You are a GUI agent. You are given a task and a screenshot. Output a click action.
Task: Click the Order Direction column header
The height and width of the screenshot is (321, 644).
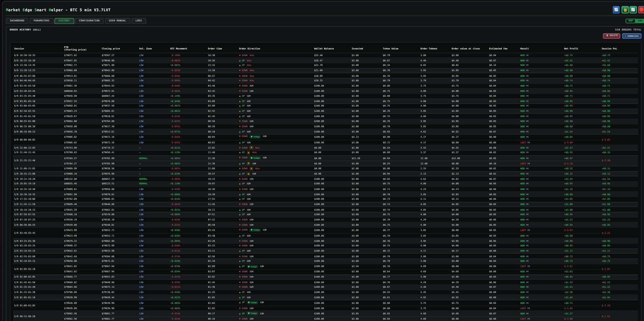pyautogui.click(x=249, y=49)
